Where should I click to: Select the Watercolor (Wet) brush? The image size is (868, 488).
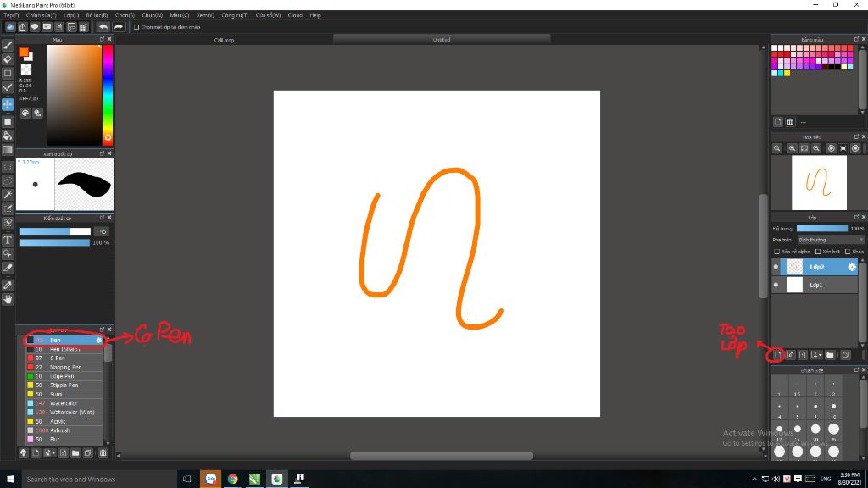64,413
